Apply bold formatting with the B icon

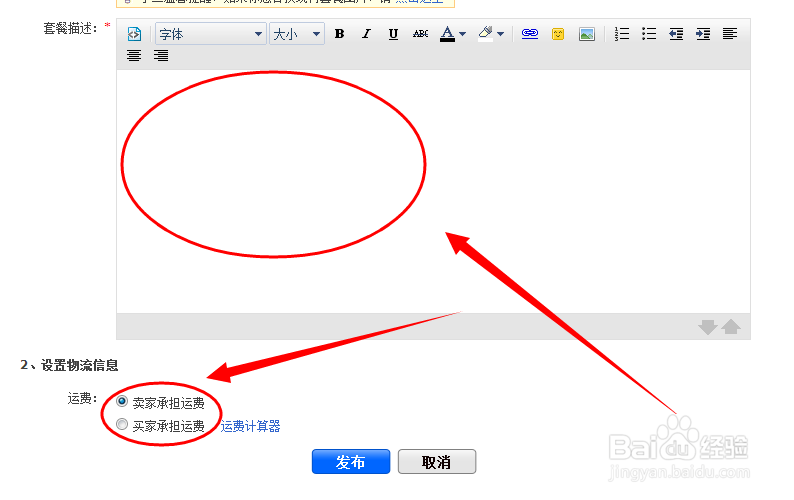point(340,34)
